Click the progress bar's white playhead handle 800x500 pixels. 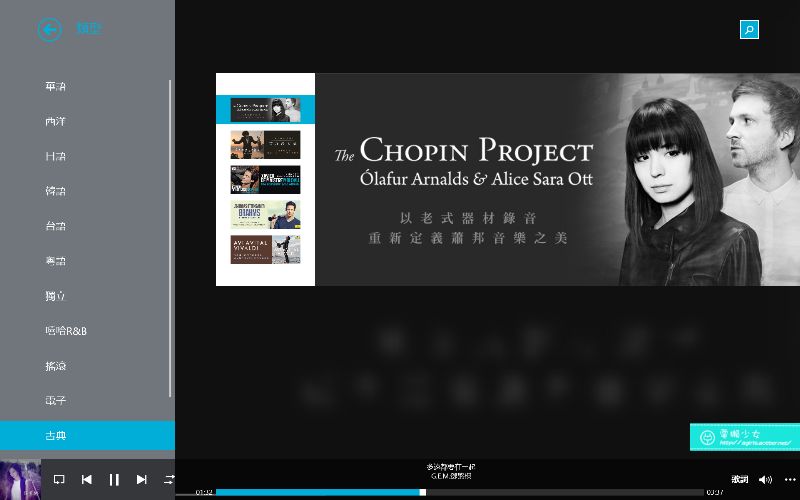(422, 492)
